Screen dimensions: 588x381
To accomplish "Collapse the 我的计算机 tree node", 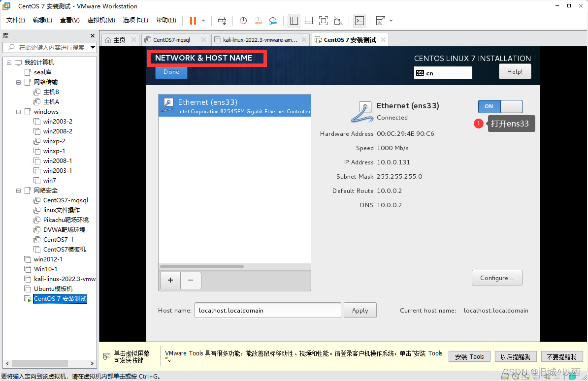I will coord(9,63).
